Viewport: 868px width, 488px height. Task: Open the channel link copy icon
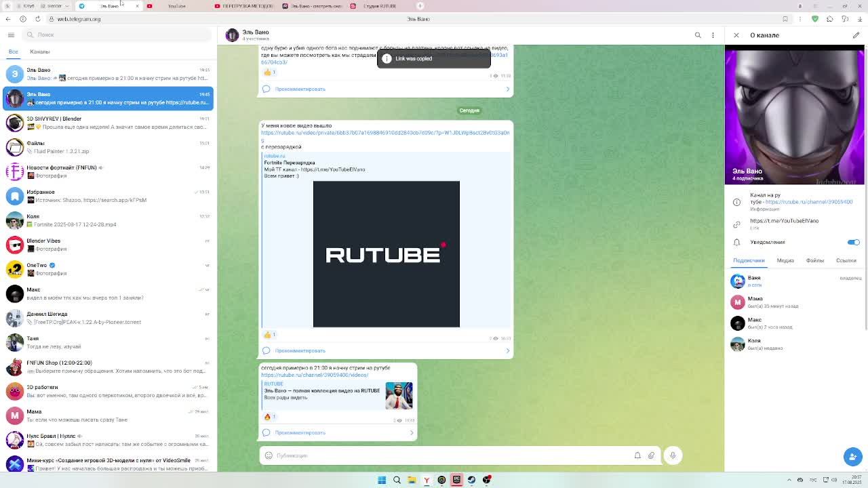pyautogui.click(x=737, y=224)
